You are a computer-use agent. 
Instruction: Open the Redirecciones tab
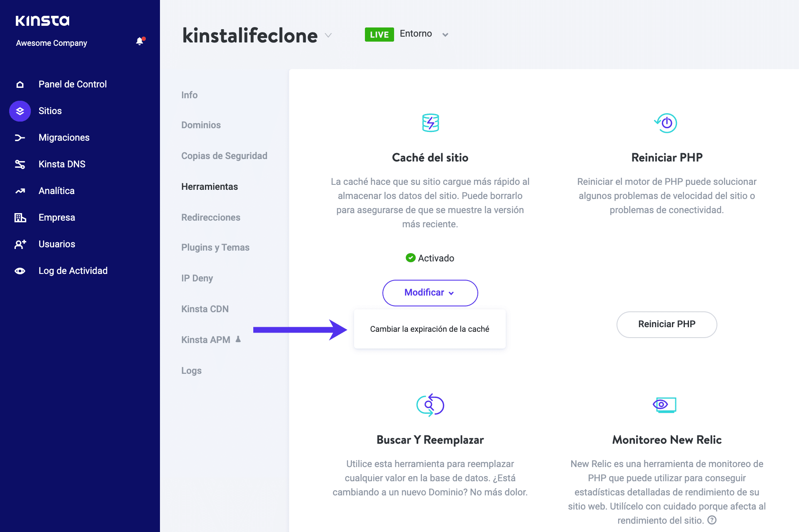click(x=211, y=217)
